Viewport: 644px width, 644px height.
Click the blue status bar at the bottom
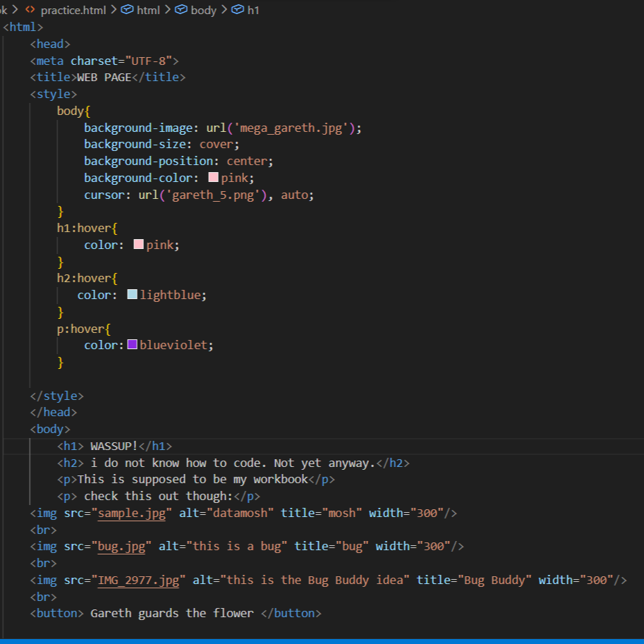(322, 640)
